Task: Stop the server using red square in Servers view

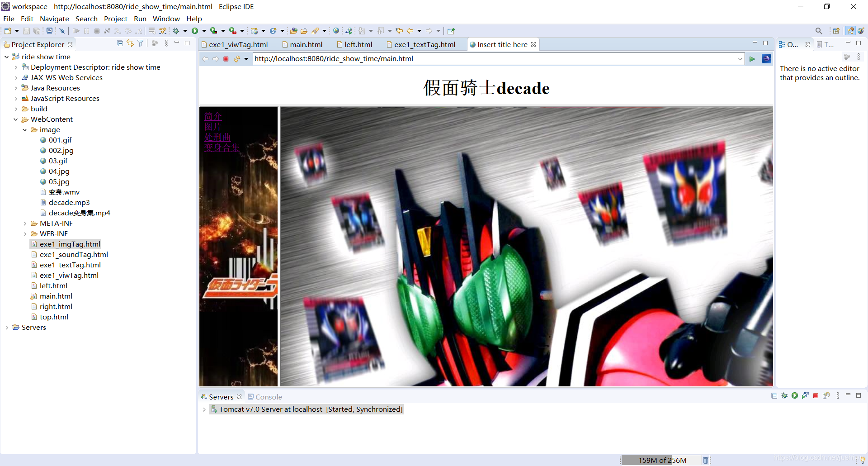Action: [x=816, y=396]
